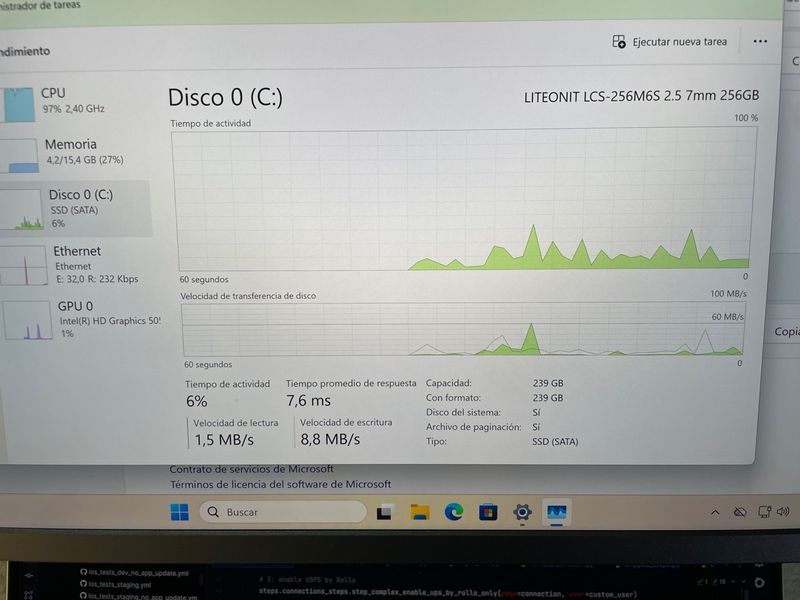Click the CPU usage mini graph
This screenshot has height=600, width=800.
click(18, 105)
